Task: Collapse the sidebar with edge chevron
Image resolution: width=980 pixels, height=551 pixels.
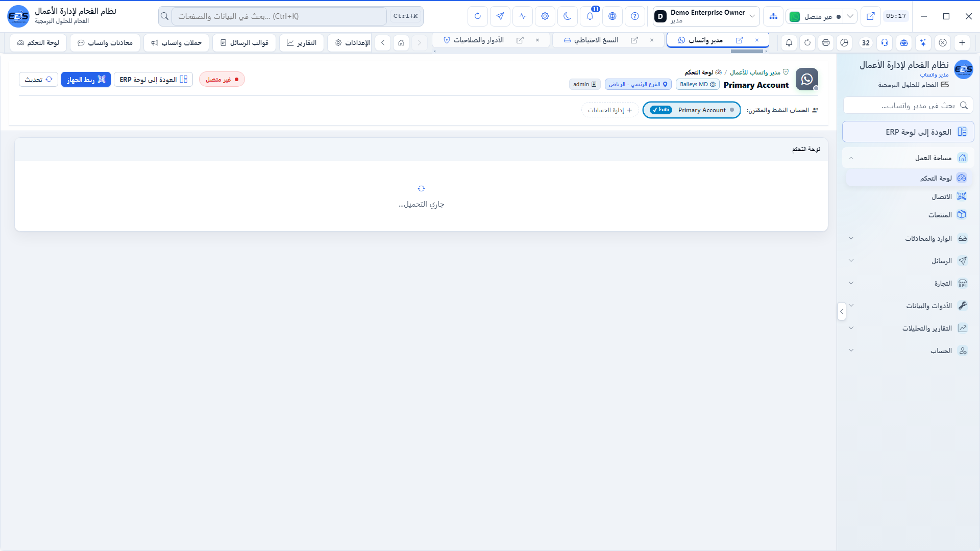Action: tap(842, 311)
